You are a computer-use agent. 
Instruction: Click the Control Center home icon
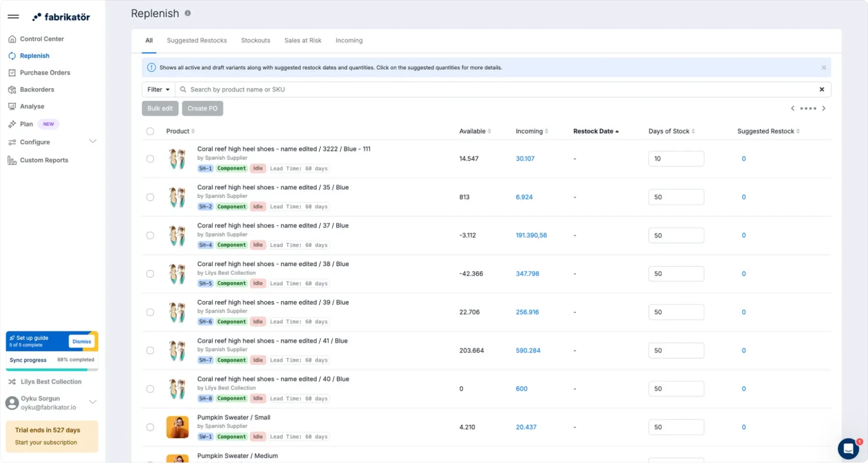coord(12,39)
